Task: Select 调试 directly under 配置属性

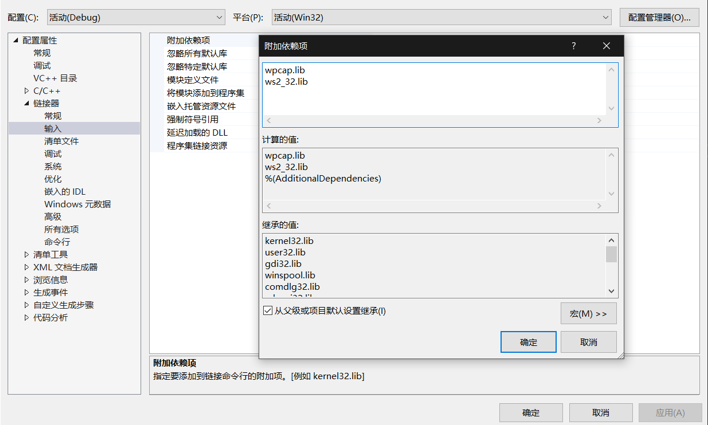Action: coord(42,65)
